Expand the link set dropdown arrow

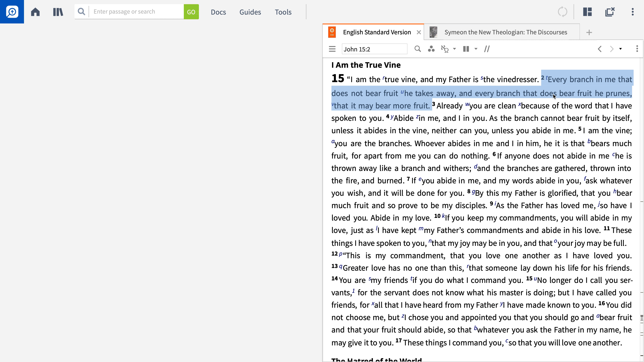coord(454,49)
